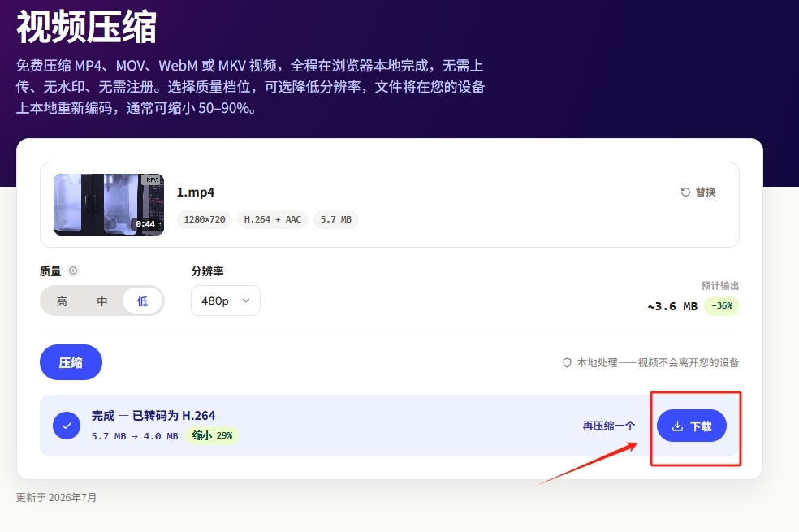
Task: Select 中 quality option
Action: point(102,301)
